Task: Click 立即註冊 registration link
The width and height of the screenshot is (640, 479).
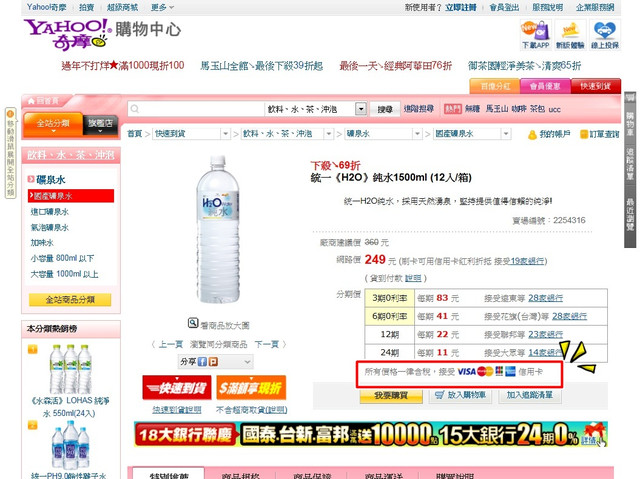Action: (x=460, y=7)
